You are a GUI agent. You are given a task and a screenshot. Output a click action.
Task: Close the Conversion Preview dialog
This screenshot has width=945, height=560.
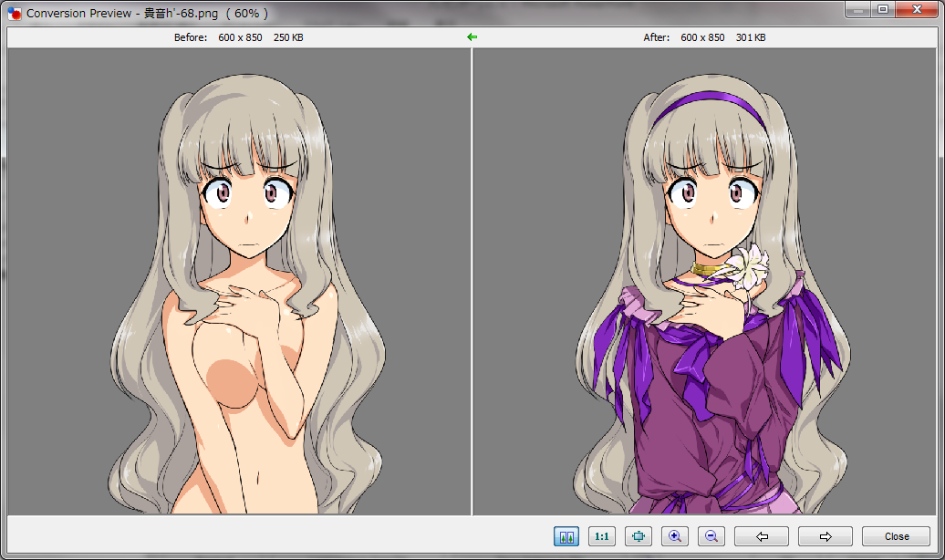896,536
